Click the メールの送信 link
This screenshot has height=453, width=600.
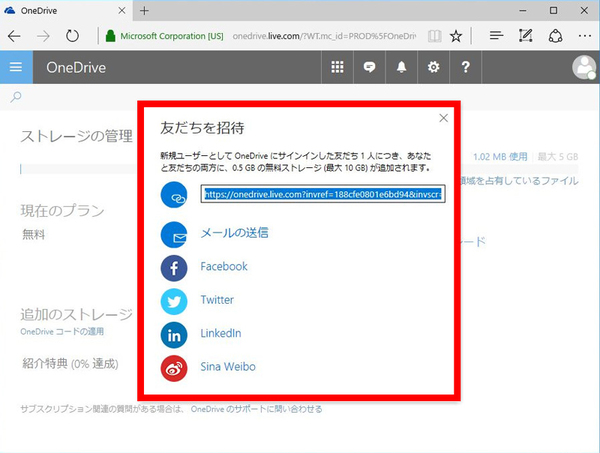[x=235, y=233]
